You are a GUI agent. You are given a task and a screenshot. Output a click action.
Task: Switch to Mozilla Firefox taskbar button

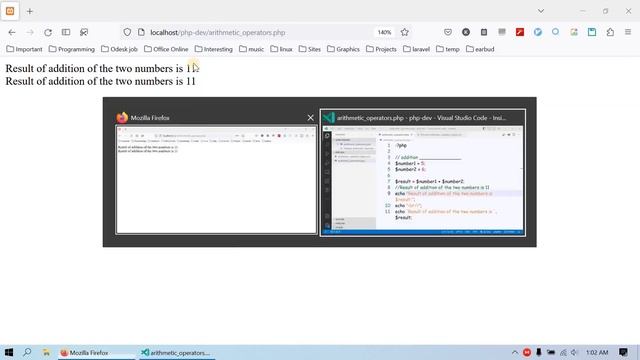tap(96, 353)
